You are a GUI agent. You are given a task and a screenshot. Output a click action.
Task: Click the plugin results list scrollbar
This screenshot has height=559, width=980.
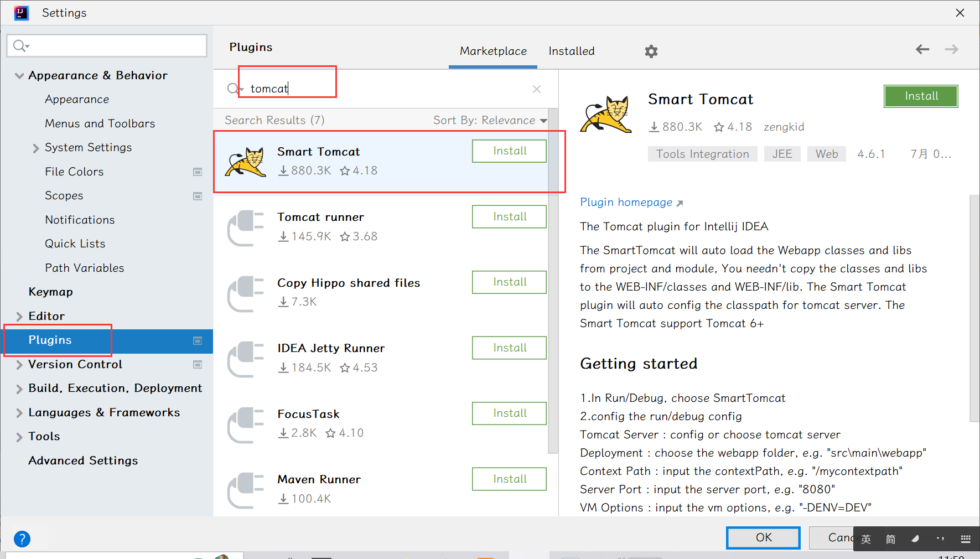pos(553,281)
